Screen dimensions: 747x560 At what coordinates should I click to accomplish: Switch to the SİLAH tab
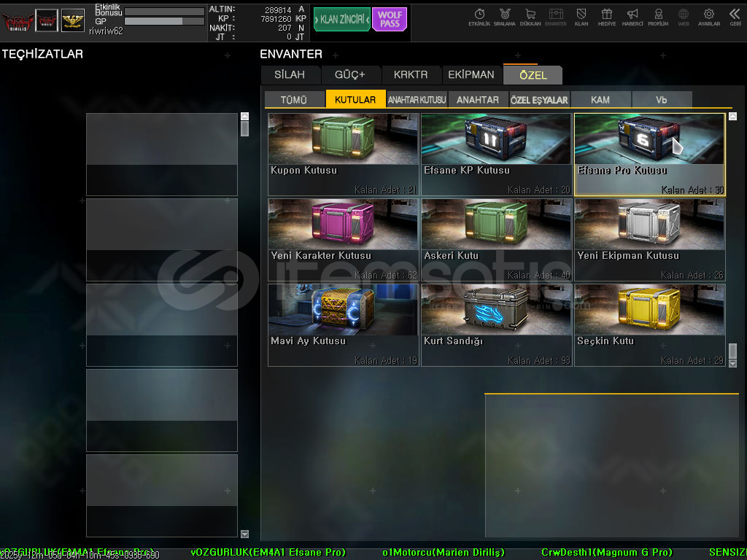[290, 75]
